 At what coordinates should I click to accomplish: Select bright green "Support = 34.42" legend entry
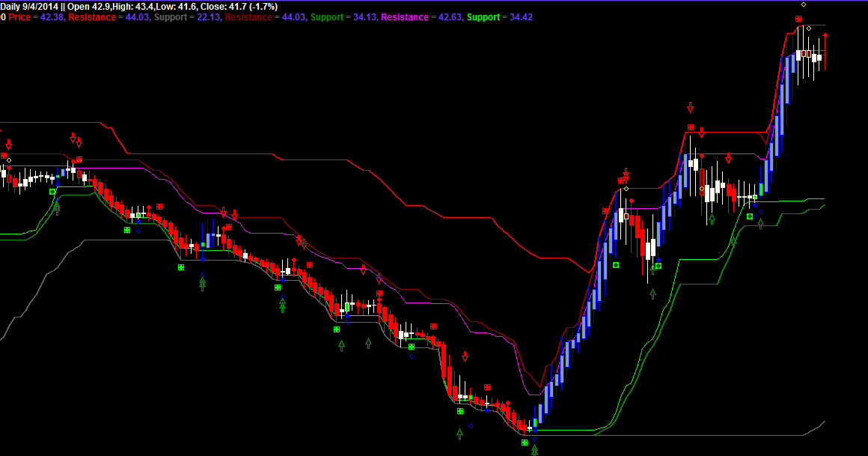(499, 17)
